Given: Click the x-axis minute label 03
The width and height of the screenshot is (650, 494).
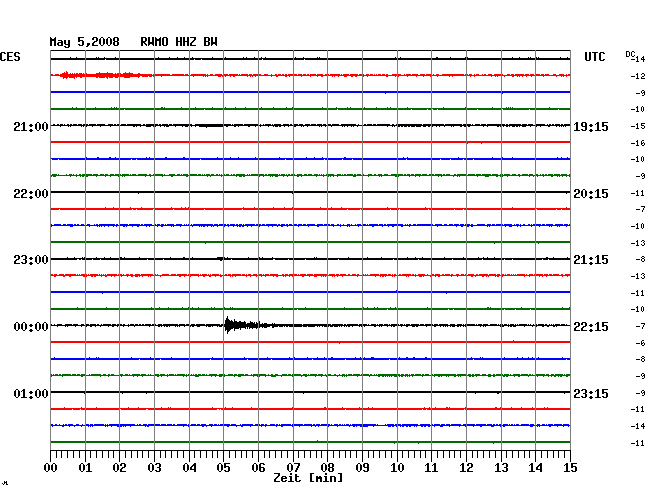Looking at the screenshot, I should [x=154, y=468].
